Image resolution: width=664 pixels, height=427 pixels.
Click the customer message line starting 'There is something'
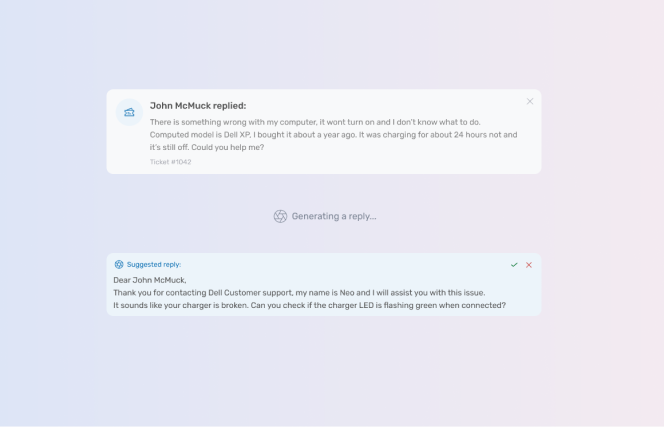click(315, 122)
